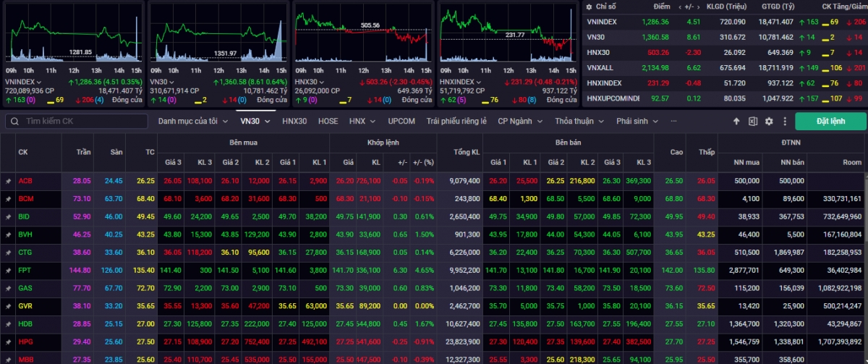Screen dimensions: 868x364
Task: Toggle pin on GVR row
Action: (8, 306)
